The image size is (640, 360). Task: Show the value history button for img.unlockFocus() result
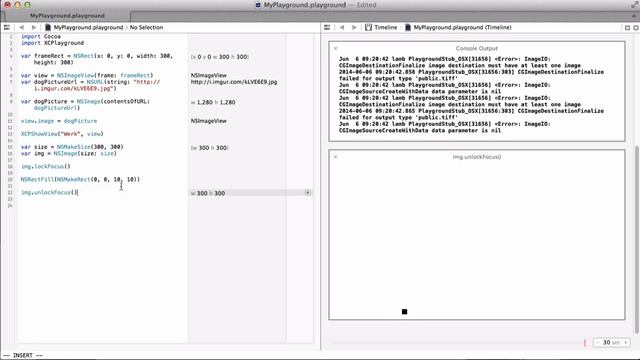(308, 193)
